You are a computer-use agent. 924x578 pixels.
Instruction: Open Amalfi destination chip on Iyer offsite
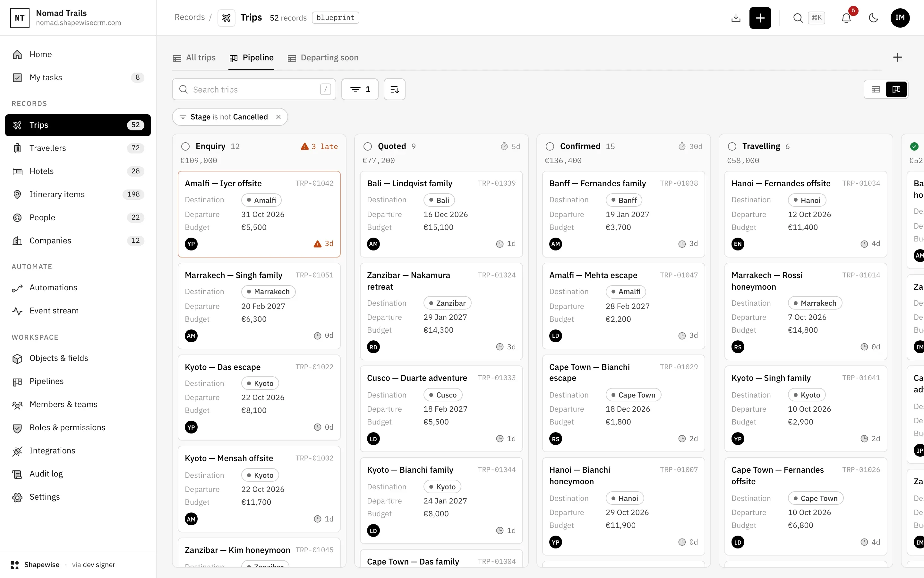[x=261, y=200]
